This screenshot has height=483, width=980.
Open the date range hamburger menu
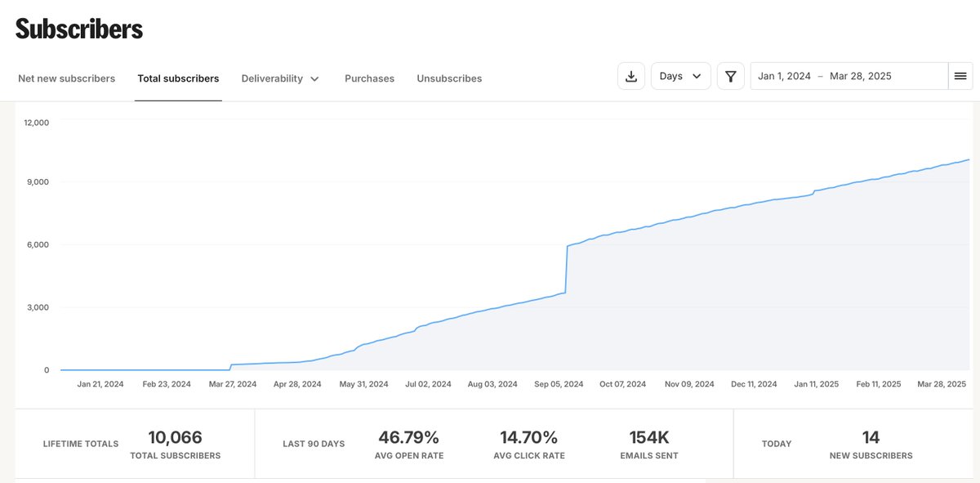tap(960, 76)
